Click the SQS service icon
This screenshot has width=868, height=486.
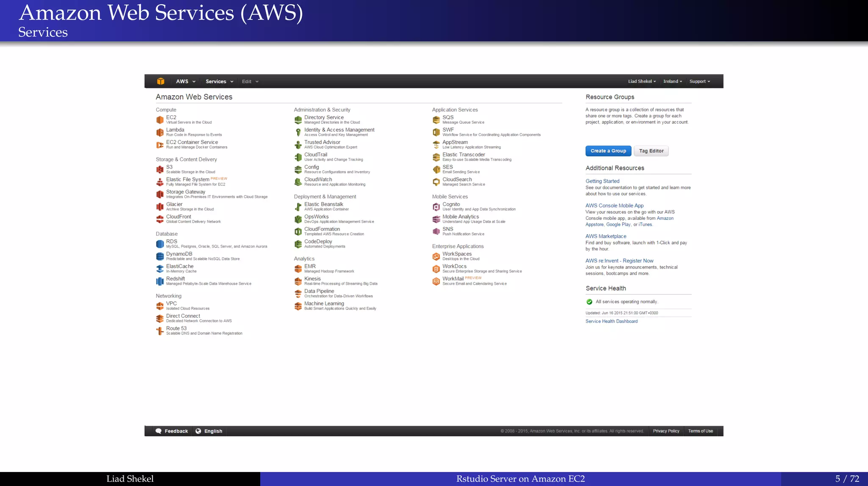coord(436,120)
